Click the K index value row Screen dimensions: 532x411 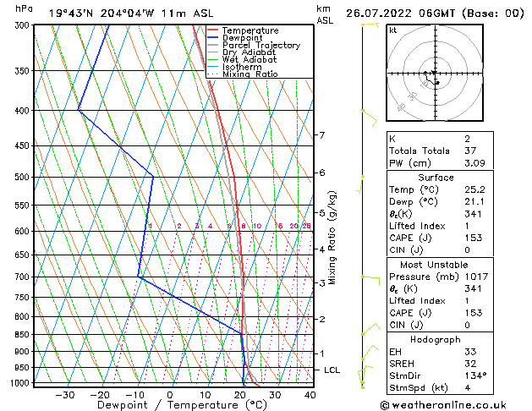pos(440,139)
